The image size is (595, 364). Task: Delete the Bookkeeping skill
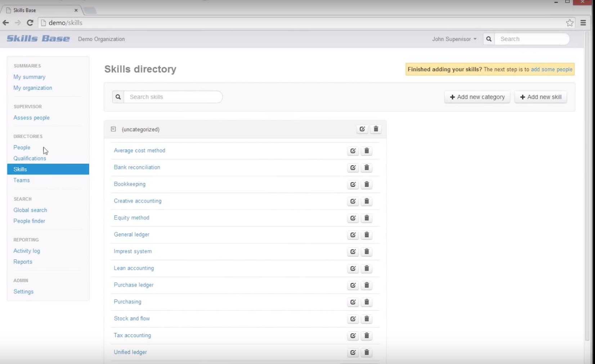pyautogui.click(x=367, y=185)
